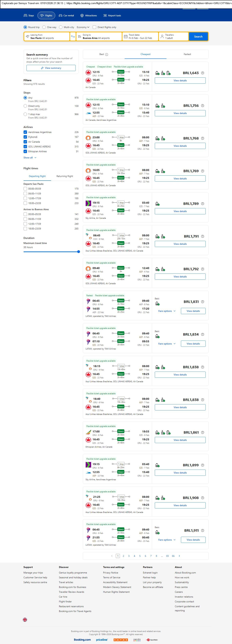Click the info icon next to Best tab

click(x=107, y=55)
